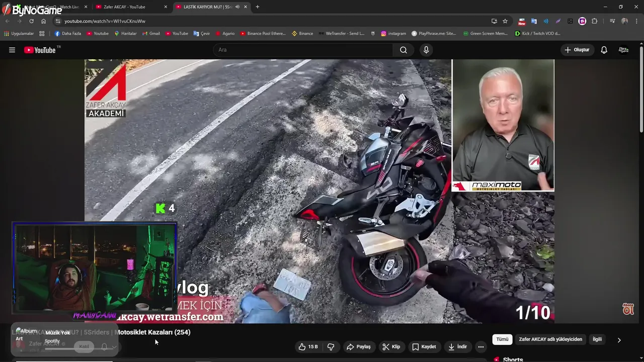Click Chrome's forward arrow

point(19,21)
